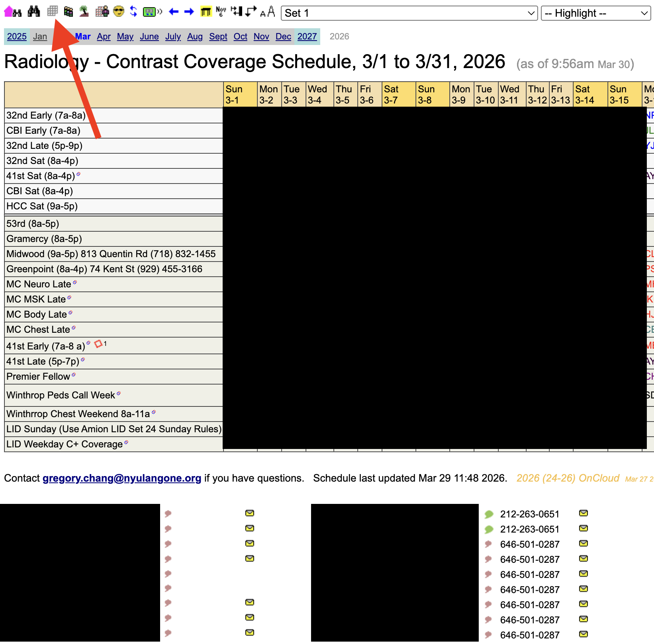The height and width of the screenshot is (644, 654).
Task: Select the binoculars search icon
Action: [x=33, y=11]
